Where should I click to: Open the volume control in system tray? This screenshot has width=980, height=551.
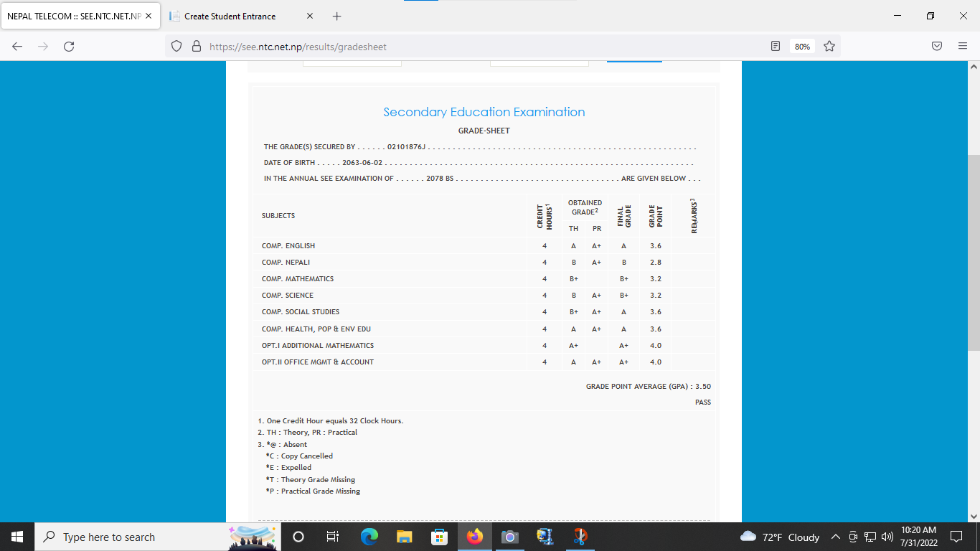pyautogui.click(x=887, y=537)
